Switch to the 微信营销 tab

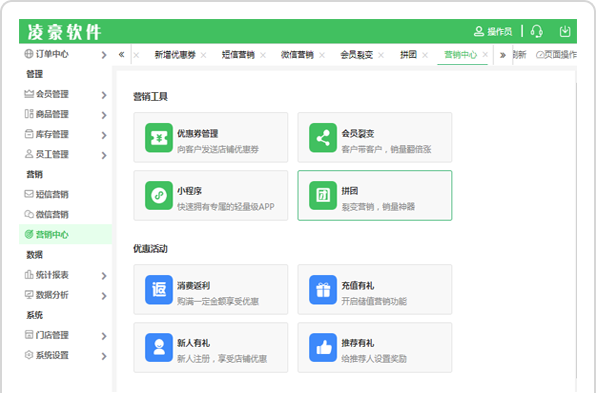coord(297,55)
